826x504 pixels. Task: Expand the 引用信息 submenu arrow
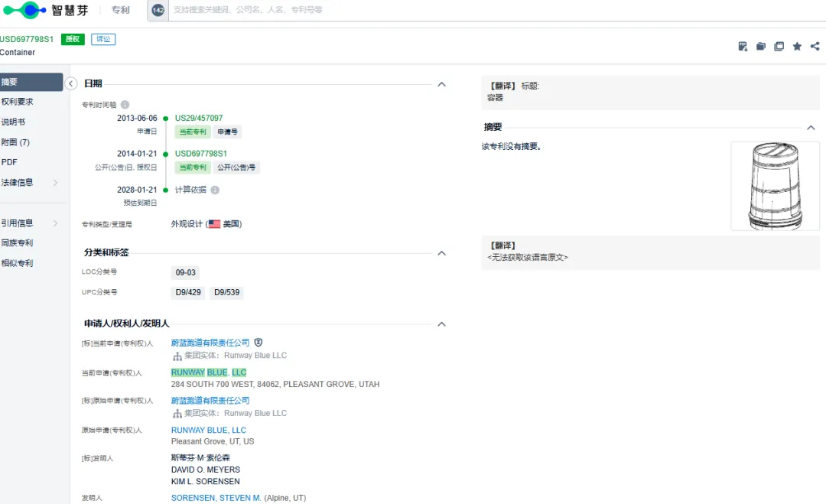55,223
